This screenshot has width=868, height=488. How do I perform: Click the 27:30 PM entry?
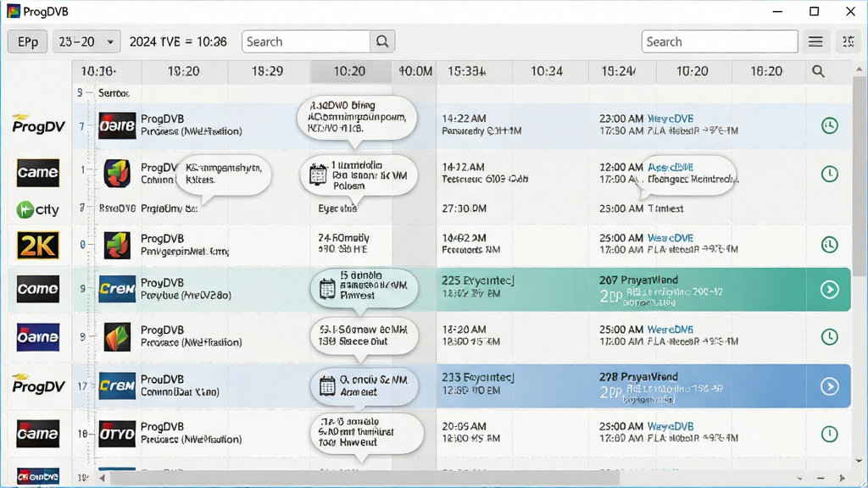pos(464,208)
